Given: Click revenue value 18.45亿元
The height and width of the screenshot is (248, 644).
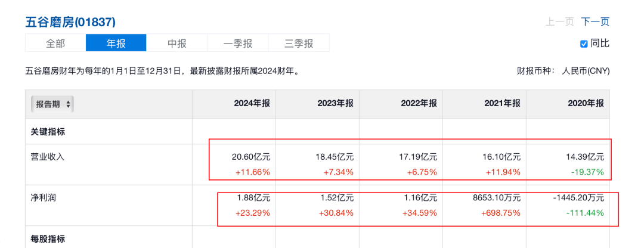Looking at the screenshot, I should click(x=336, y=157).
